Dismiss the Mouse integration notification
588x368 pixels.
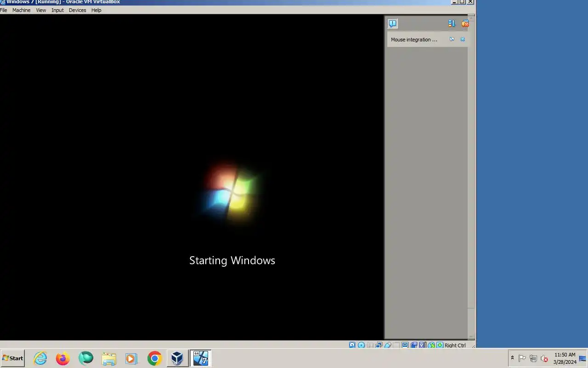click(463, 39)
